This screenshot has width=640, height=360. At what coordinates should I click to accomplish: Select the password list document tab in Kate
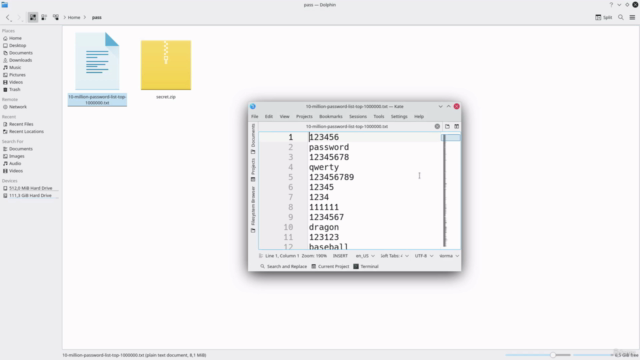[347, 127]
